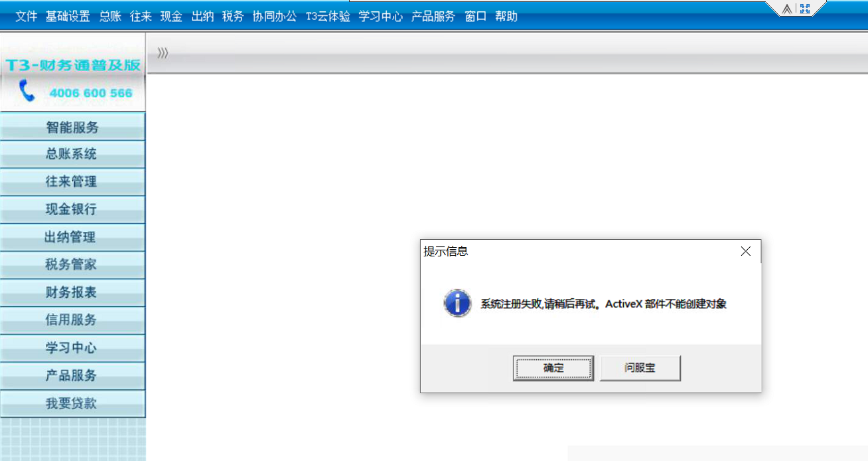This screenshot has height=461, width=868.
Task: Click the fullscreen expand arrows icon
Action: tap(805, 9)
